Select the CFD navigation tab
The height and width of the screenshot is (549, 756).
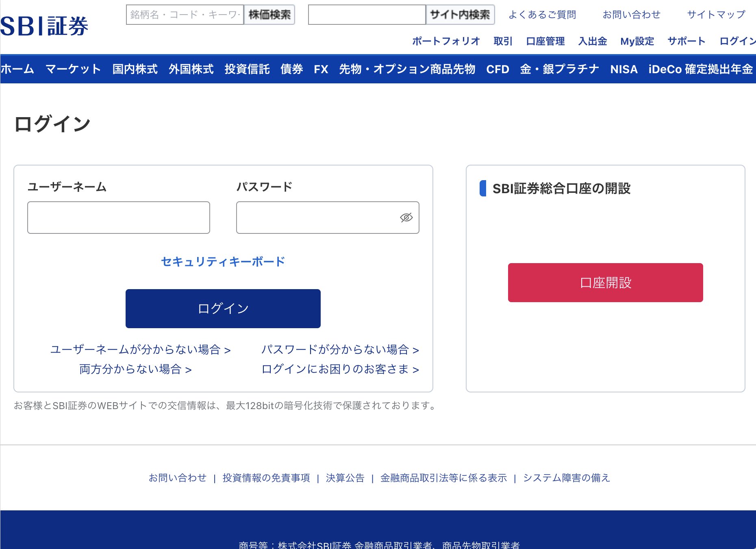pyautogui.click(x=498, y=69)
